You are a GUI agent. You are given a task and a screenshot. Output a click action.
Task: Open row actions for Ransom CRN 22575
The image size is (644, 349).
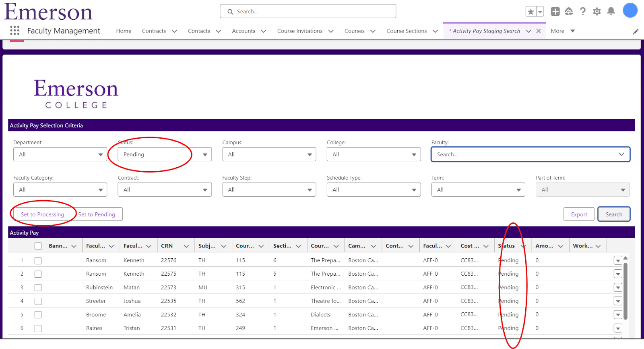point(618,274)
